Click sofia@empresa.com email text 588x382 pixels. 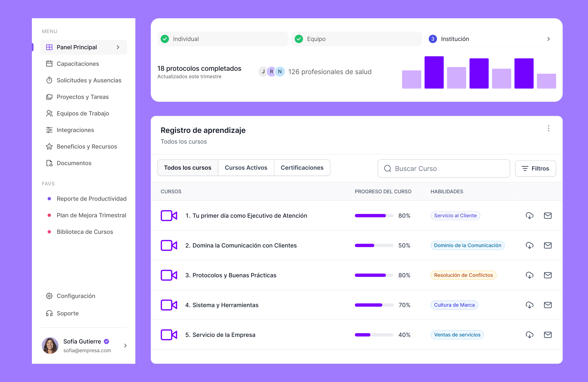[87, 350]
